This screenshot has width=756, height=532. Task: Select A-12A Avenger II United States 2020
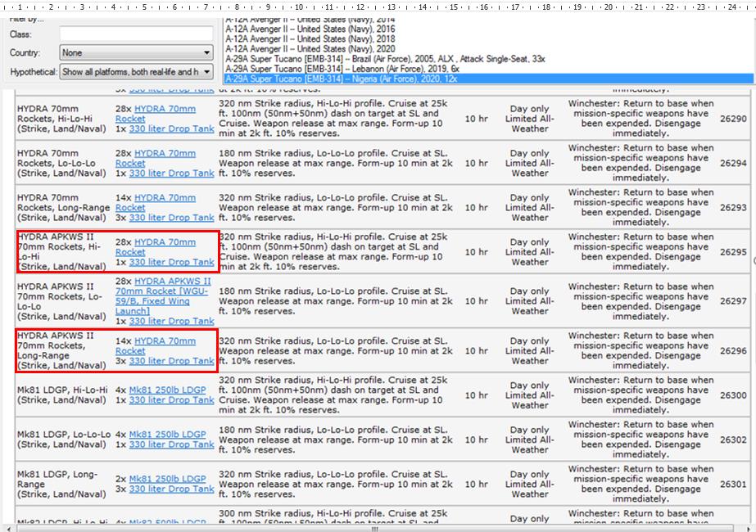click(x=310, y=48)
